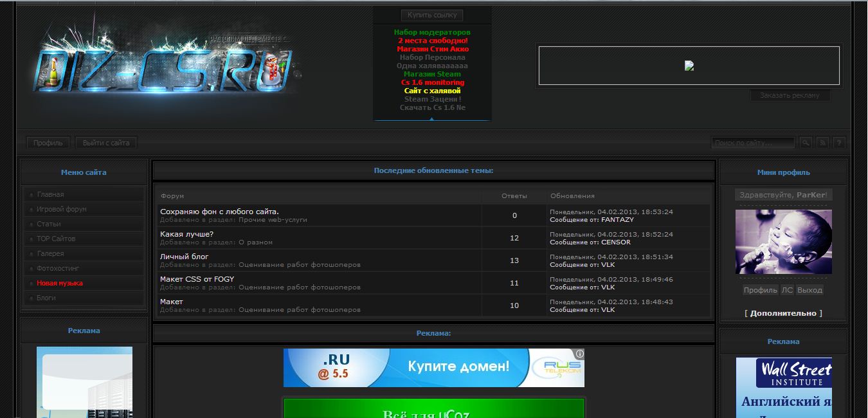The image size is (868, 418).
Task: Click the AdChoices info icon on banner
Action: tap(579, 354)
